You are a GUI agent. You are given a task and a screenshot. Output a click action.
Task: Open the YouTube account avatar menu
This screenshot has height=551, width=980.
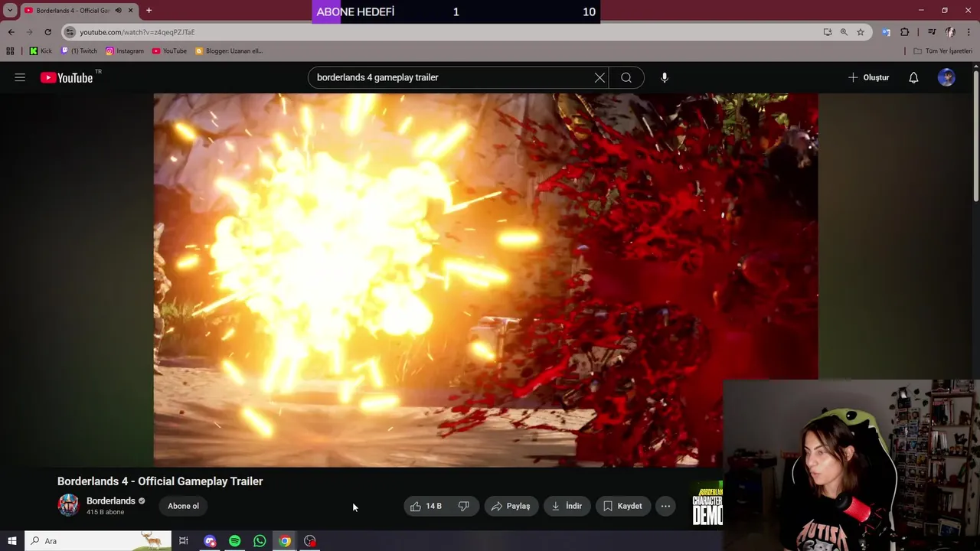click(x=946, y=77)
